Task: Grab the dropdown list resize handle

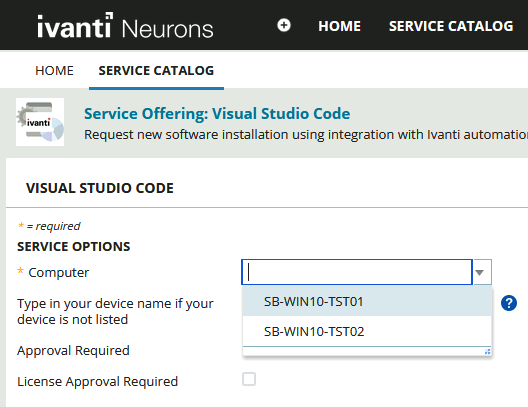Action: (487, 351)
